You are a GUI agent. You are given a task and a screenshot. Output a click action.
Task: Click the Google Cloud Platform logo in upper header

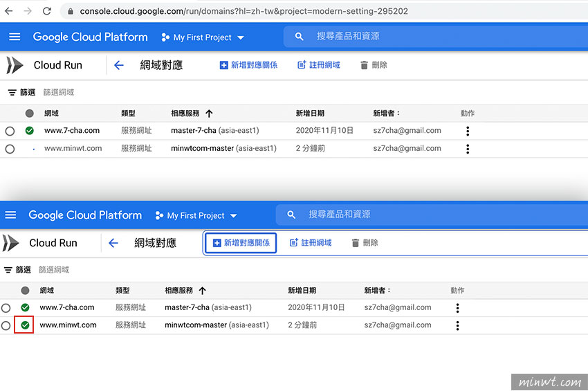[91, 37]
